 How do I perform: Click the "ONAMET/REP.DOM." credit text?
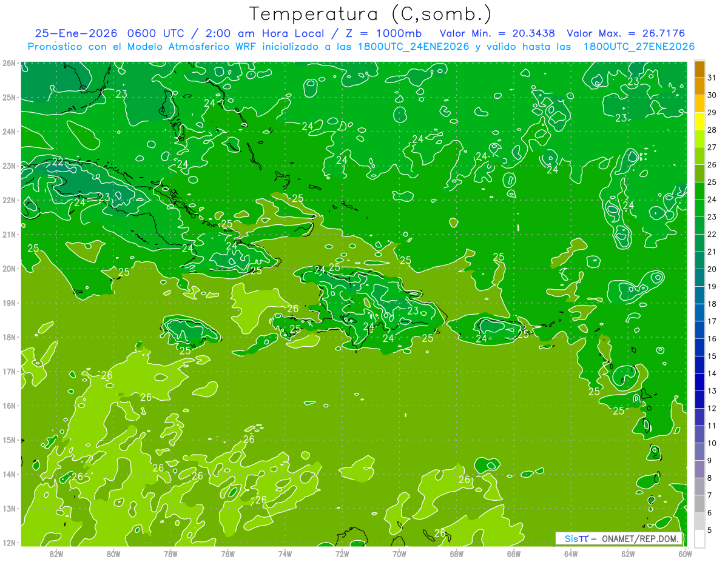click(x=640, y=538)
